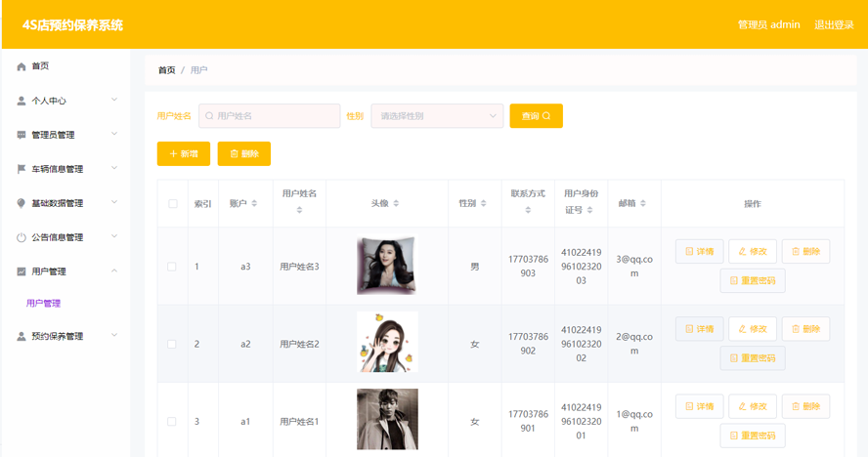Click the flag icon next to 车辆信息管理

[22, 169]
